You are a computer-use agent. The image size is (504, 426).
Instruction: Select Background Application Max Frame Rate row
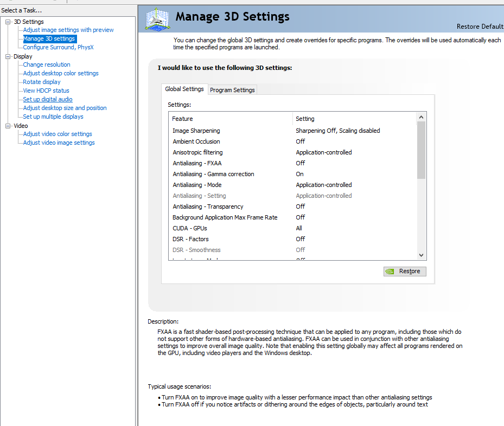pos(292,218)
